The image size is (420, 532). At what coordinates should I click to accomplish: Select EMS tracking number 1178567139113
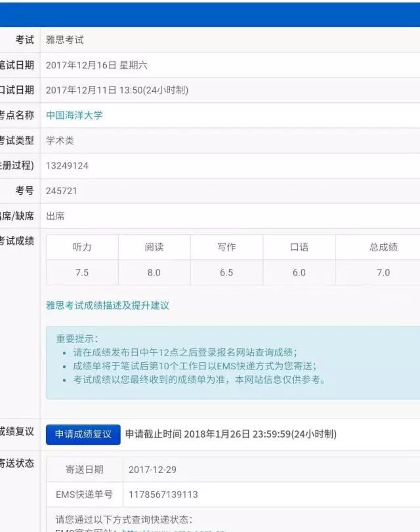click(163, 495)
